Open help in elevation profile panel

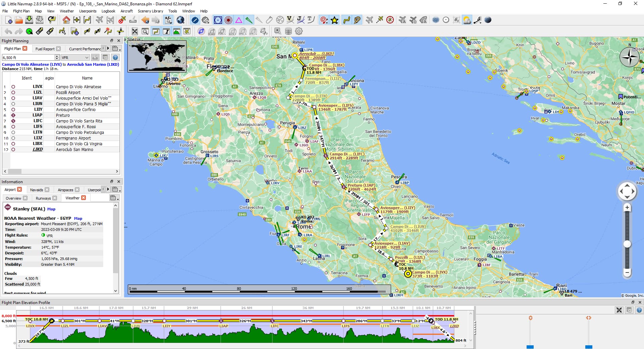click(639, 310)
